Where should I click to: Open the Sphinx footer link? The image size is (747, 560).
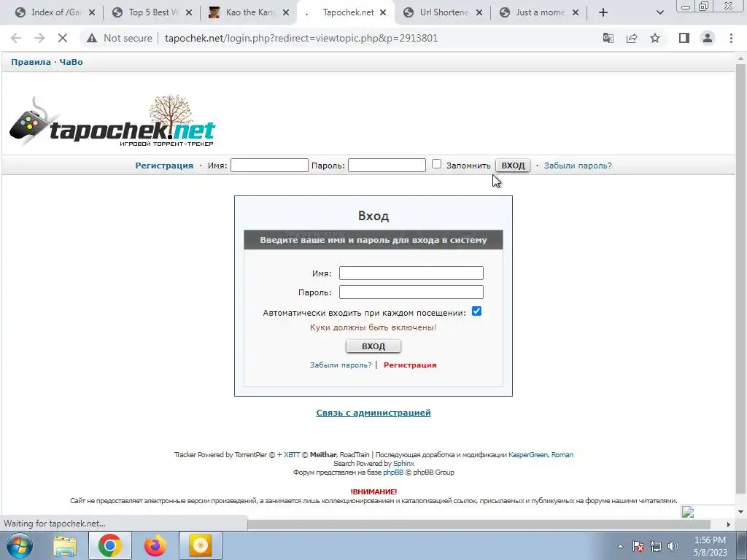pyautogui.click(x=403, y=463)
